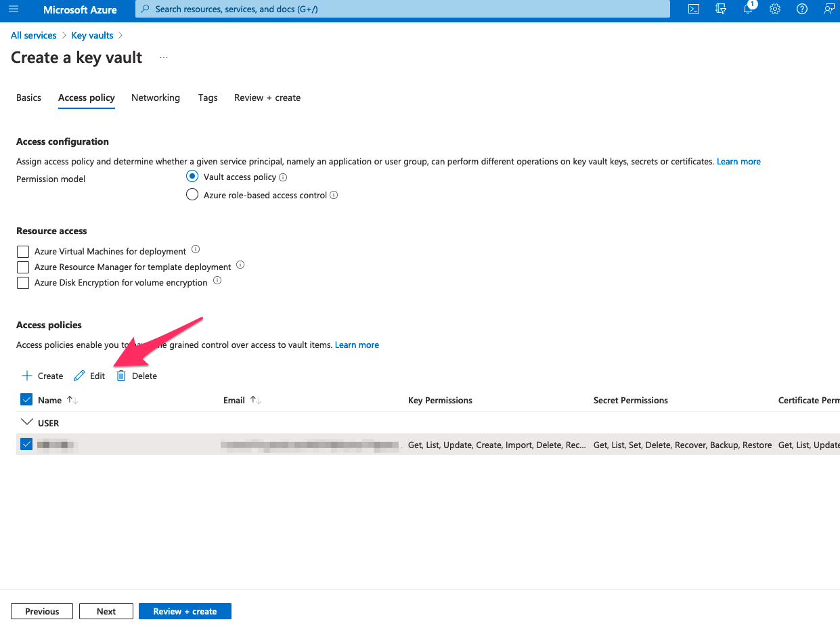Screen dimensions: 840x626
Task: Check Azure Disk Encryption for volume encryption
Action: pyautogui.click(x=23, y=283)
